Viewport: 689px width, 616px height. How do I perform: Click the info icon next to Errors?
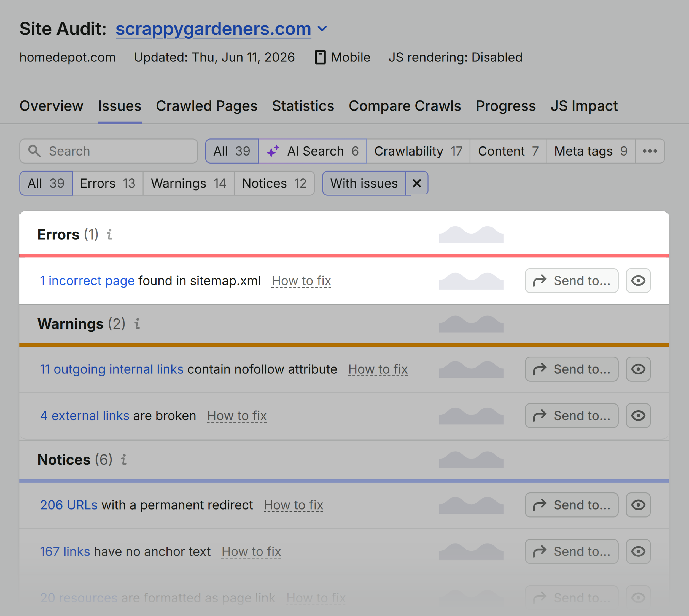click(109, 234)
